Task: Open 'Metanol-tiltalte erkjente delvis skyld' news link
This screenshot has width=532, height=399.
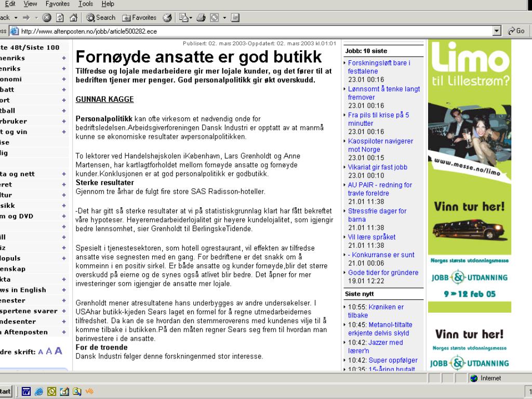Action: click(380, 329)
